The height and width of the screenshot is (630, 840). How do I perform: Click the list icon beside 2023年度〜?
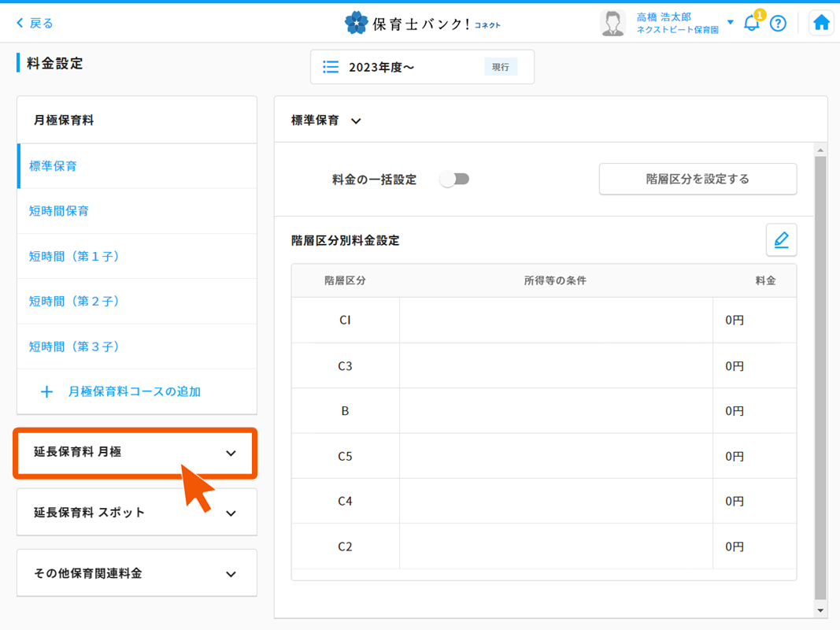[x=331, y=66]
